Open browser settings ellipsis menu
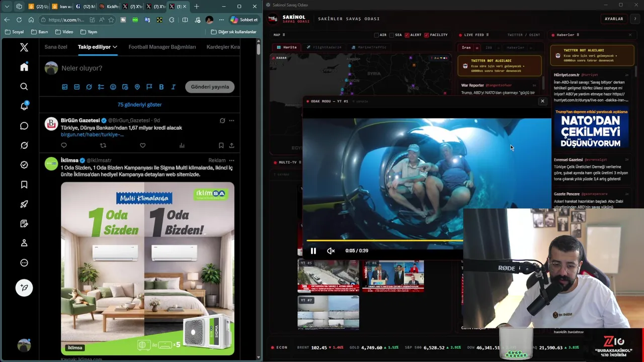 221,20
